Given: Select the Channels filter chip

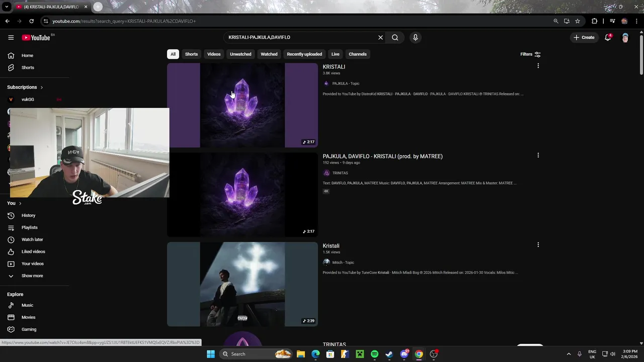Looking at the screenshot, I should (x=358, y=54).
